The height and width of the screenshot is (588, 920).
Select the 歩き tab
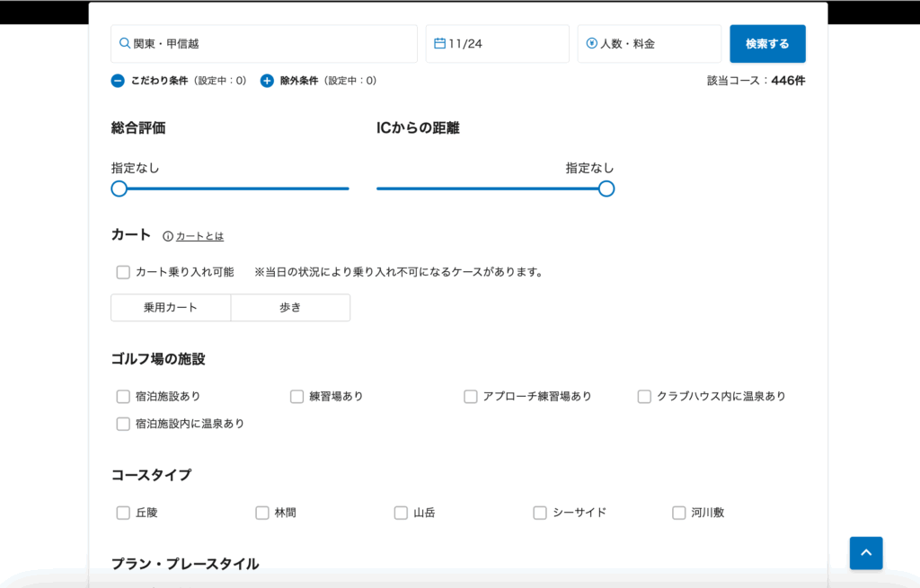[x=290, y=307]
